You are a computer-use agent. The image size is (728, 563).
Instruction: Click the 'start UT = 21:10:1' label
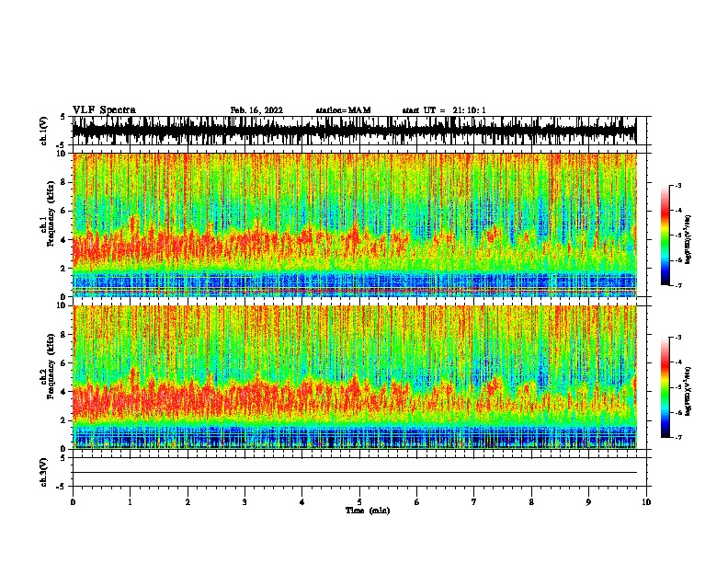coord(444,110)
